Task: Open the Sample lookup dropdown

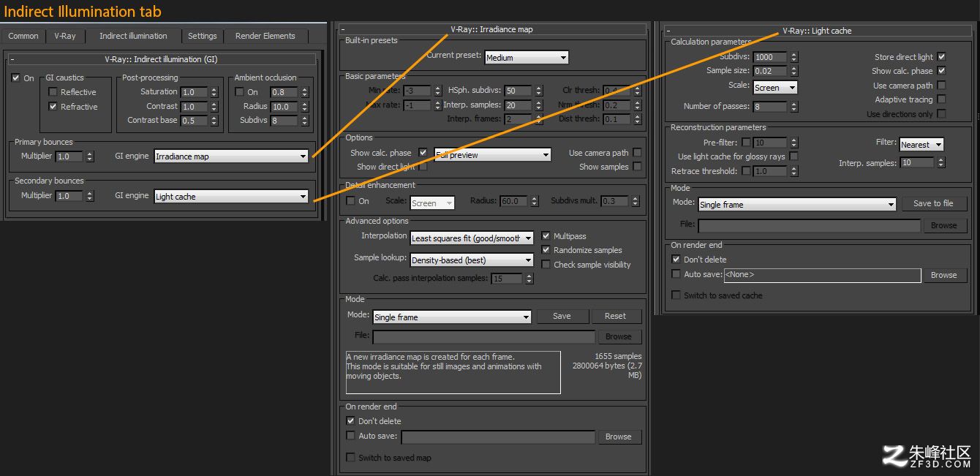Action: 472,260
